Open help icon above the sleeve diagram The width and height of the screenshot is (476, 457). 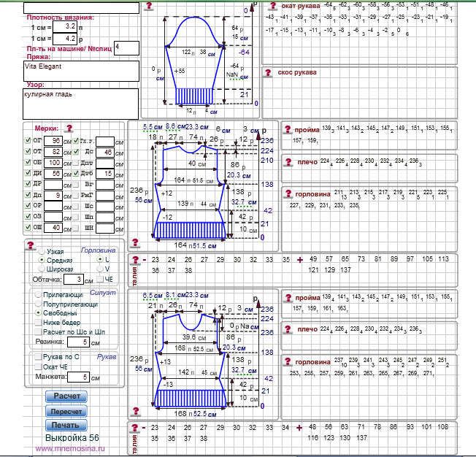(149, 7)
